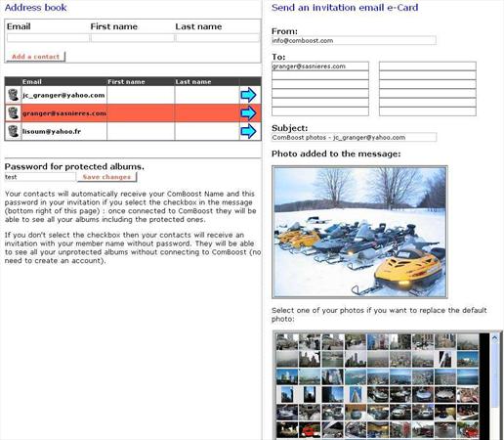Screen dimensions: 504x440
Task: Pick the red car thumbnail in bottom row
Action: [310, 430]
